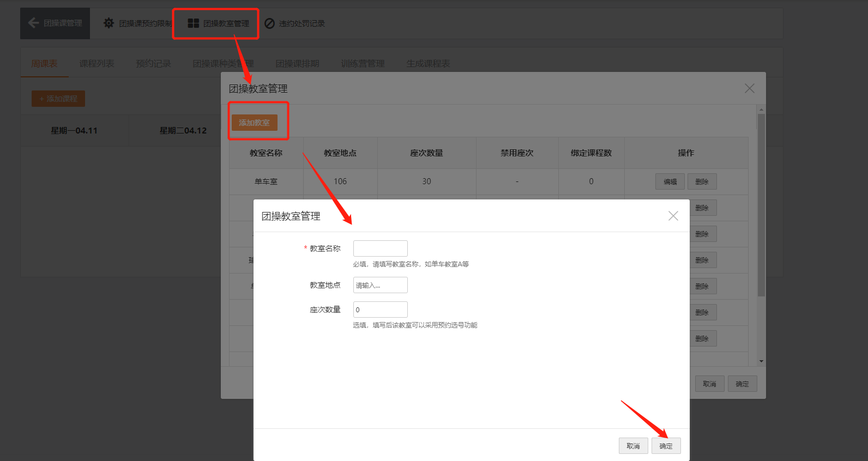Close the front dialog containing the 教室名称 form
The height and width of the screenshot is (461, 868).
tap(673, 216)
